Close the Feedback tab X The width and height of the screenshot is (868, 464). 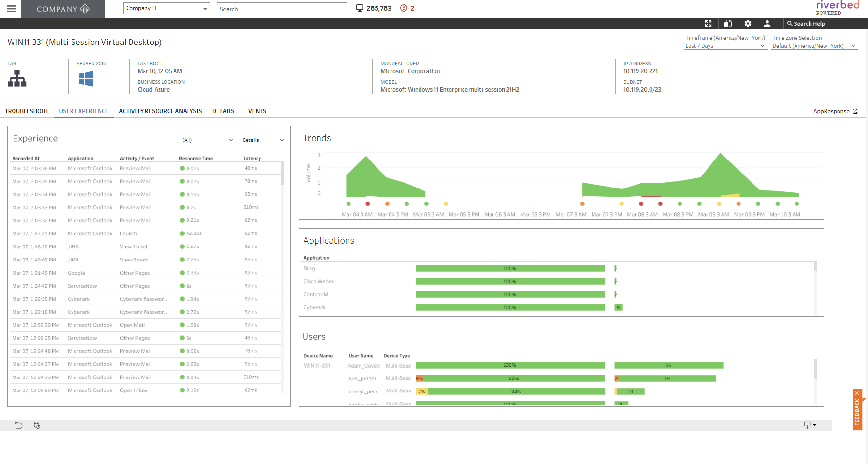click(x=857, y=393)
